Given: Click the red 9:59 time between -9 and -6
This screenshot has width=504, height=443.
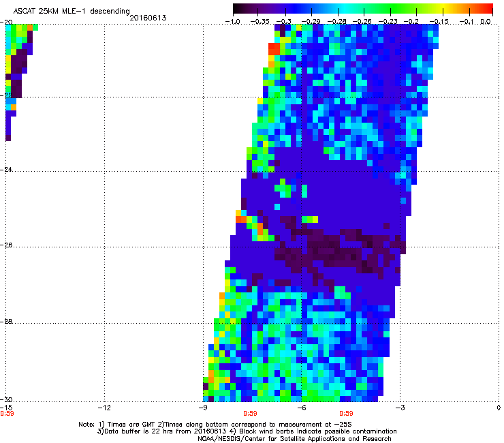Looking at the screenshot, I should (250, 414).
